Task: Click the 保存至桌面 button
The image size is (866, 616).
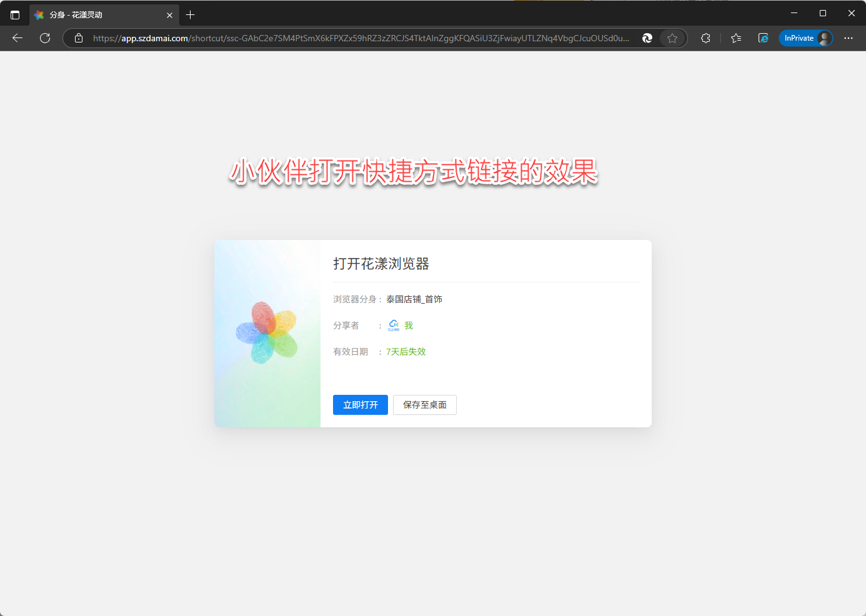Action: point(425,405)
